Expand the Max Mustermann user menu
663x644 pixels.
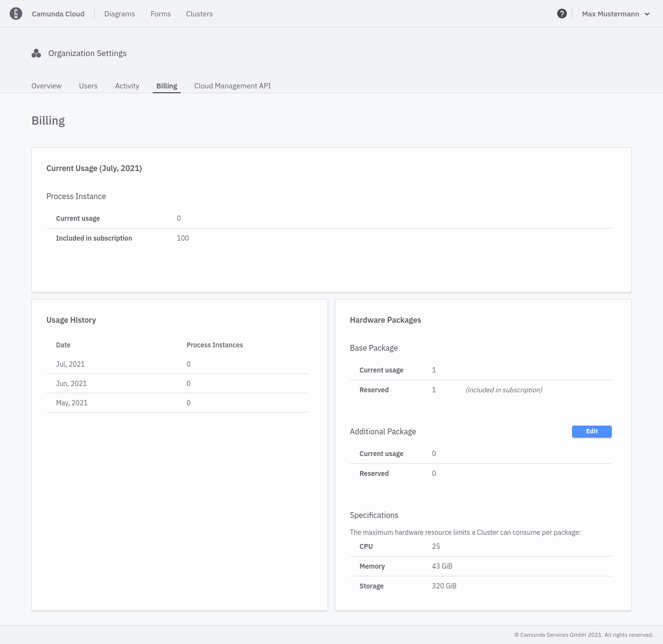click(615, 14)
